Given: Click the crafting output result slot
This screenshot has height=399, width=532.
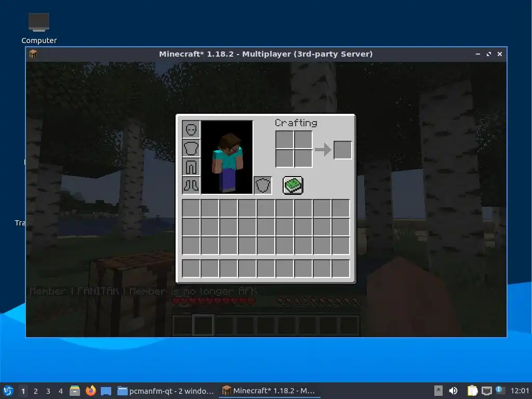Looking at the screenshot, I should pos(343,150).
